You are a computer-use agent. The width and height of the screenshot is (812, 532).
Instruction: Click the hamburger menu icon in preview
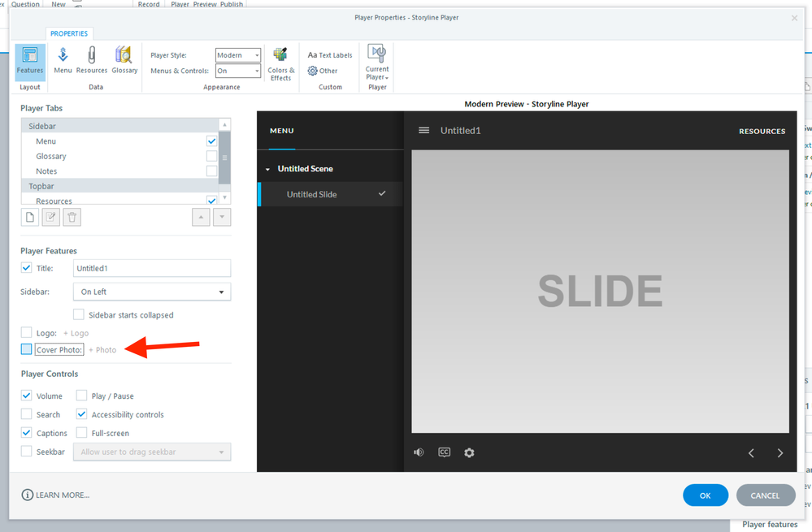(x=423, y=131)
